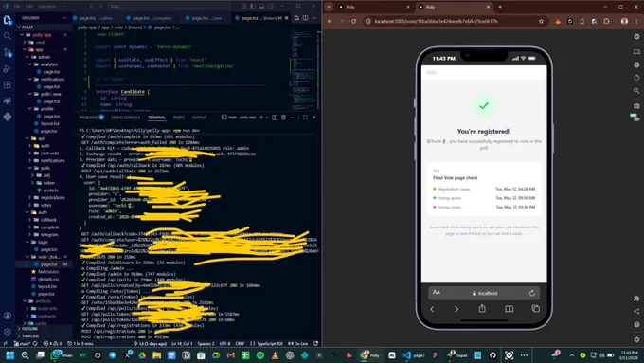Viewport: 644px width, 363px height.
Task: Tap the bookmarks book icon in phone Safari
Action: pos(509,309)
